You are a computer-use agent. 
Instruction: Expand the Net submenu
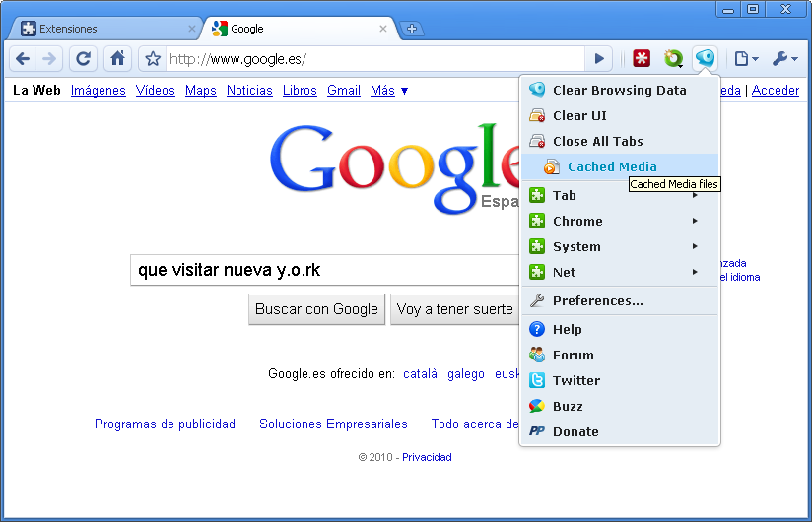[620, 272]
